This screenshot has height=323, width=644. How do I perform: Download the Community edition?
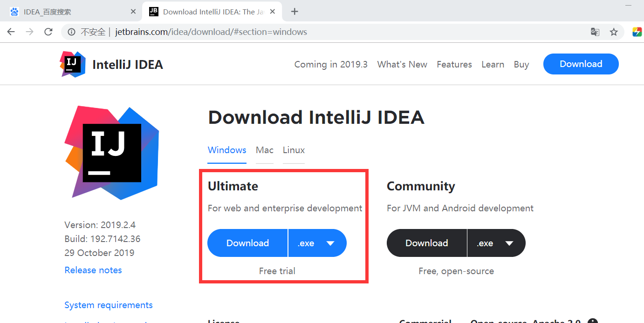pyautogui.click(x=426, y=243)
